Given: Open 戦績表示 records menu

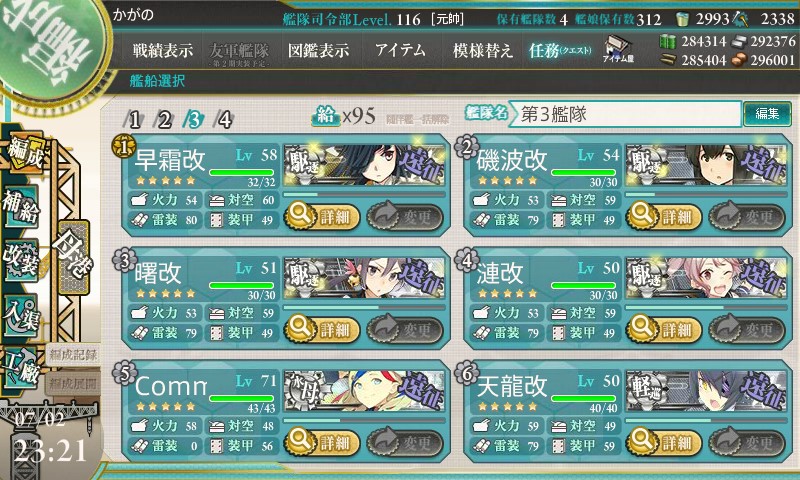Looking at the screenshot, I should 163,50.
